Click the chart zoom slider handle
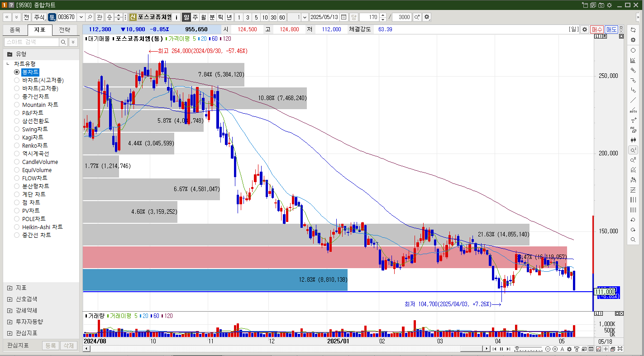The width and height of the screenshot is (644, 356). (517, 349)
